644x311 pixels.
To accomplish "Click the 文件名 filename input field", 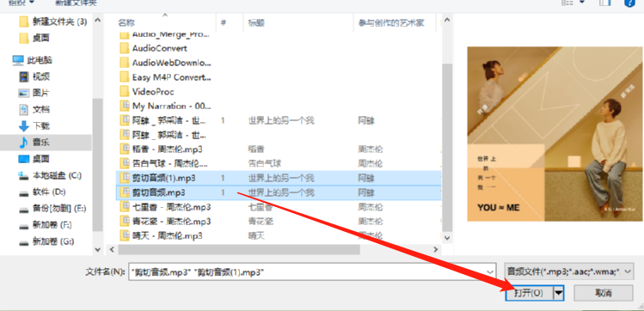I will pyautogui.click(x=306, y=271).
